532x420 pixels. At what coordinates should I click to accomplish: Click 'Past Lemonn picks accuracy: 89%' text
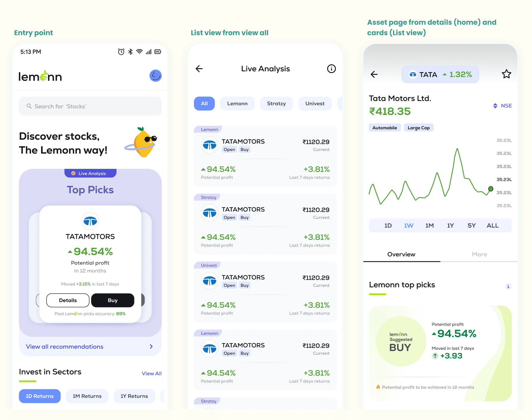90,314
